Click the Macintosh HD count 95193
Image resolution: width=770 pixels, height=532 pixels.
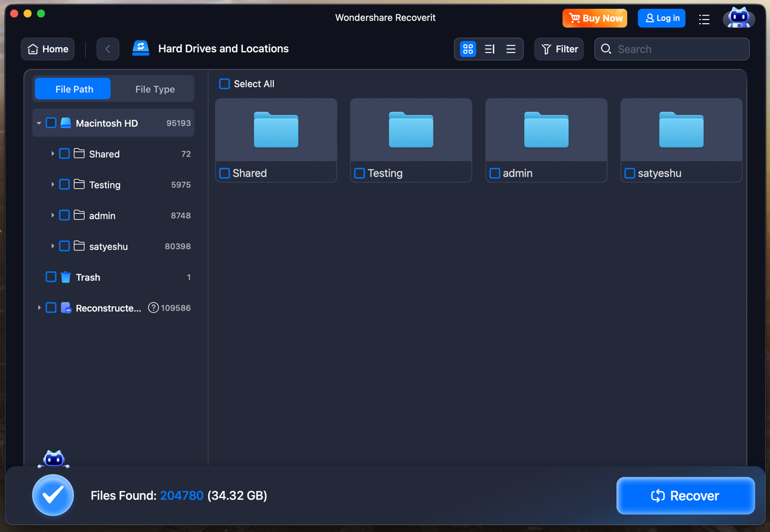pos(178,123)
